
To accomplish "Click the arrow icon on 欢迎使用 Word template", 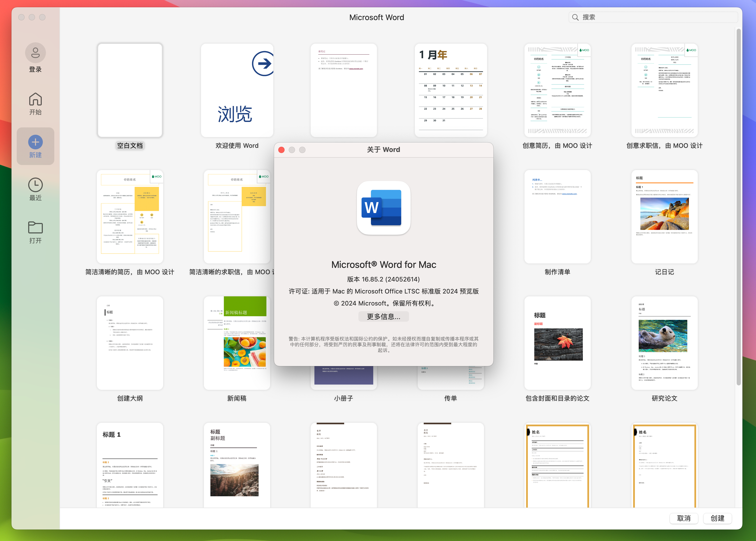I will (263, 64).
